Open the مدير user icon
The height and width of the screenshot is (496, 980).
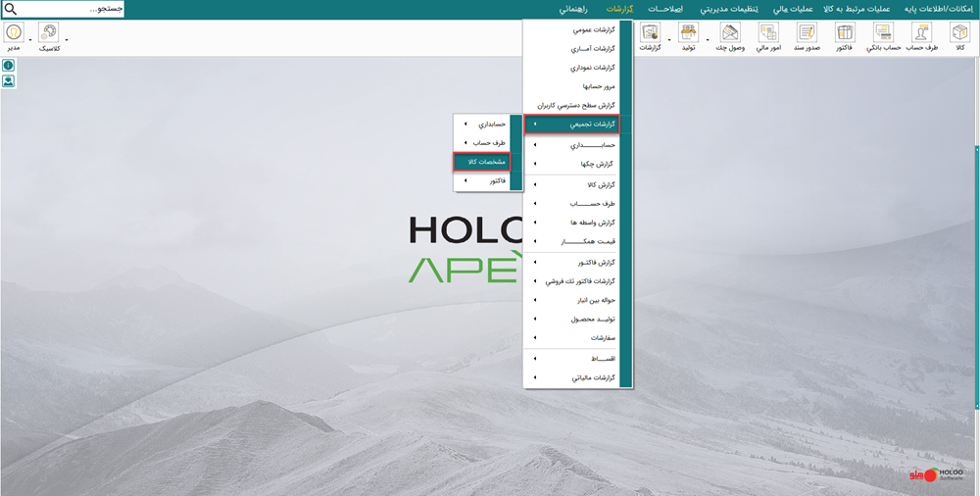pos(14,37)
